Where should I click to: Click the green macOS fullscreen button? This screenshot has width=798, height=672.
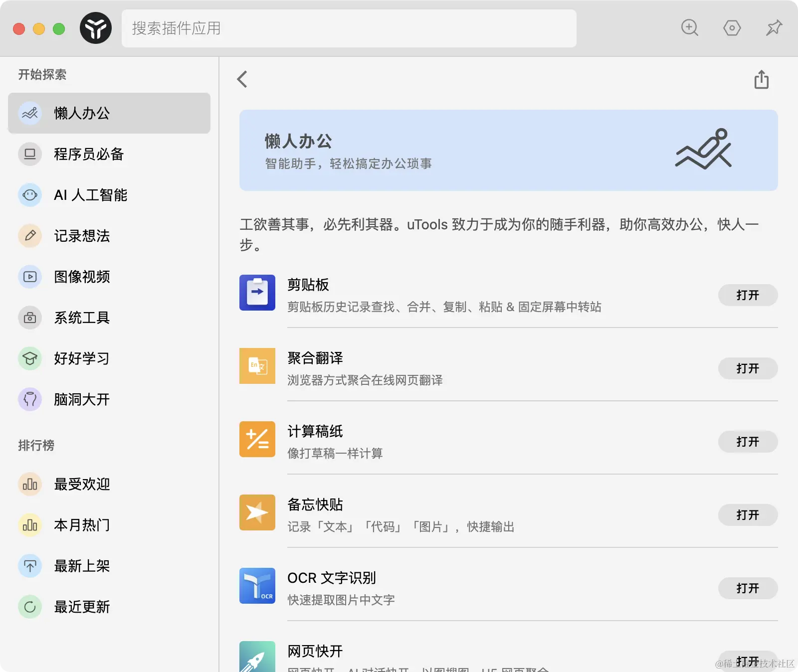point(59,29)
